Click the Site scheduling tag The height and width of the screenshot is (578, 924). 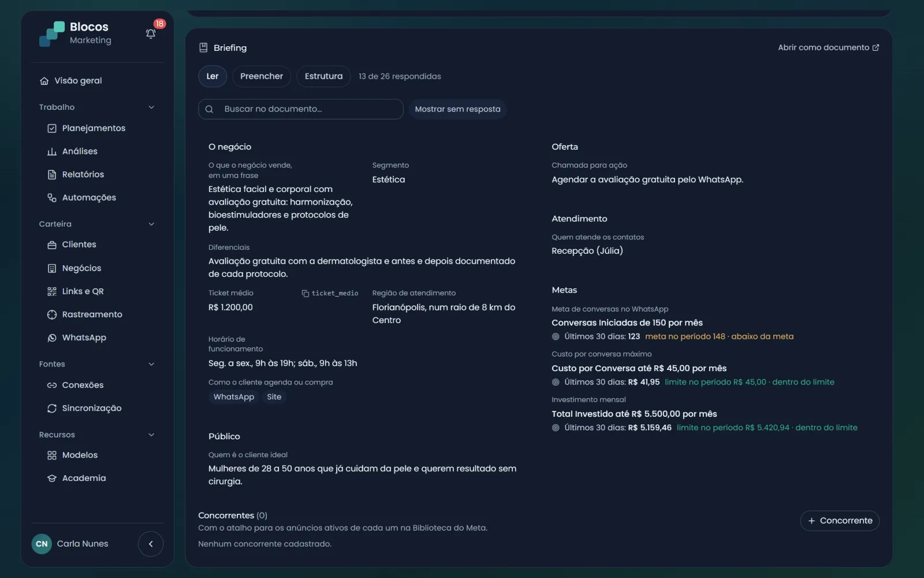(274, 397)
